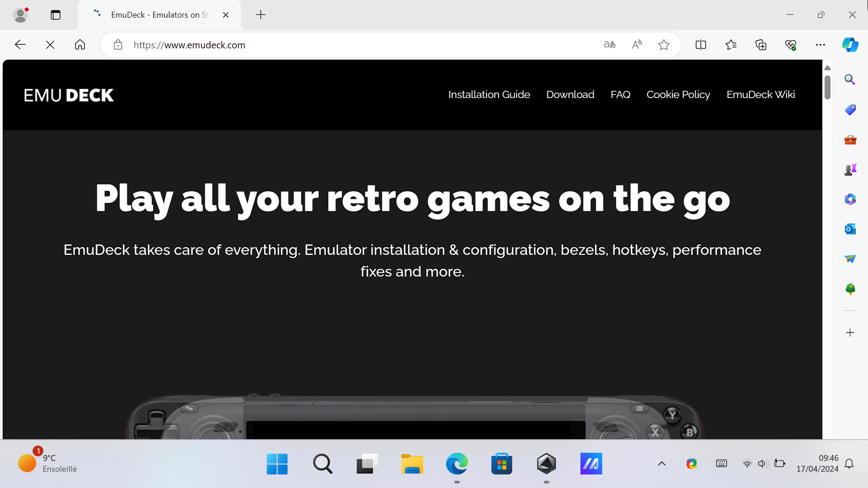
Task: Click the colorful tray app icon
Action: coord(692,464)
